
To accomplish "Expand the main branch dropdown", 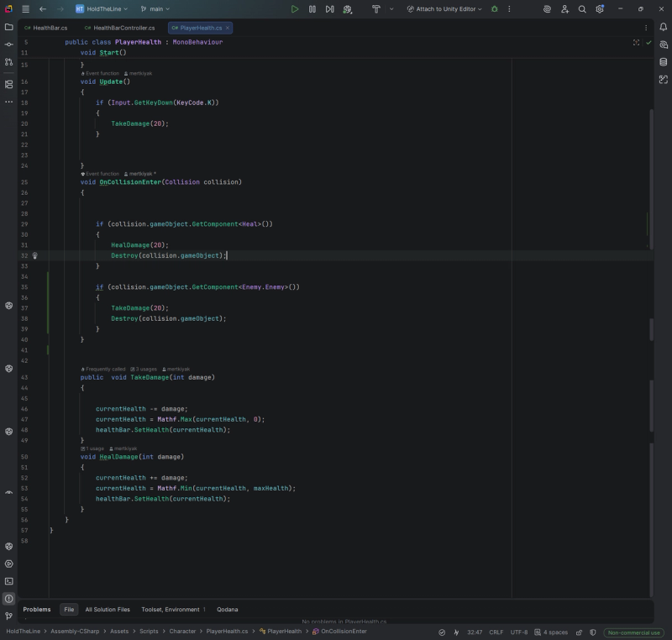I will tap(155, 9).
